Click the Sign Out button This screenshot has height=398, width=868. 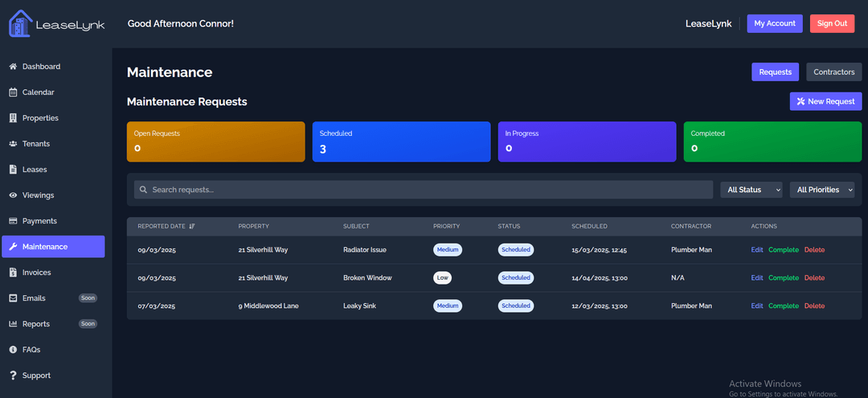click(x=832, y=24)
